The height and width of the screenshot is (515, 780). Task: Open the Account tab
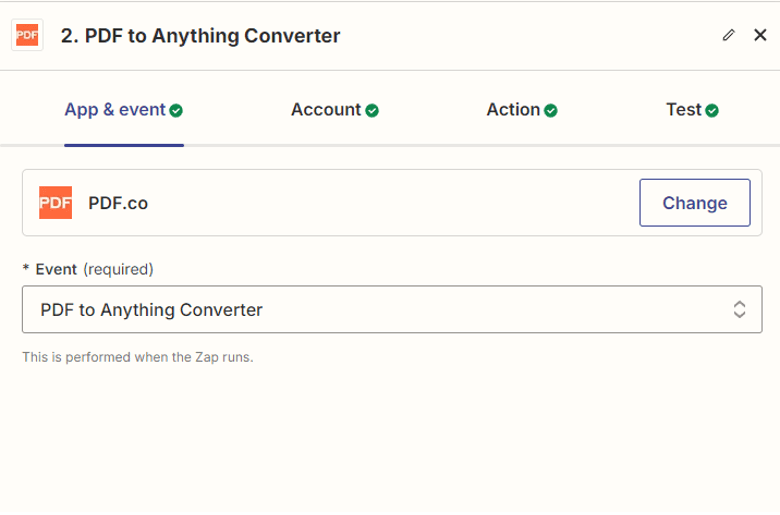coord(326,110)
